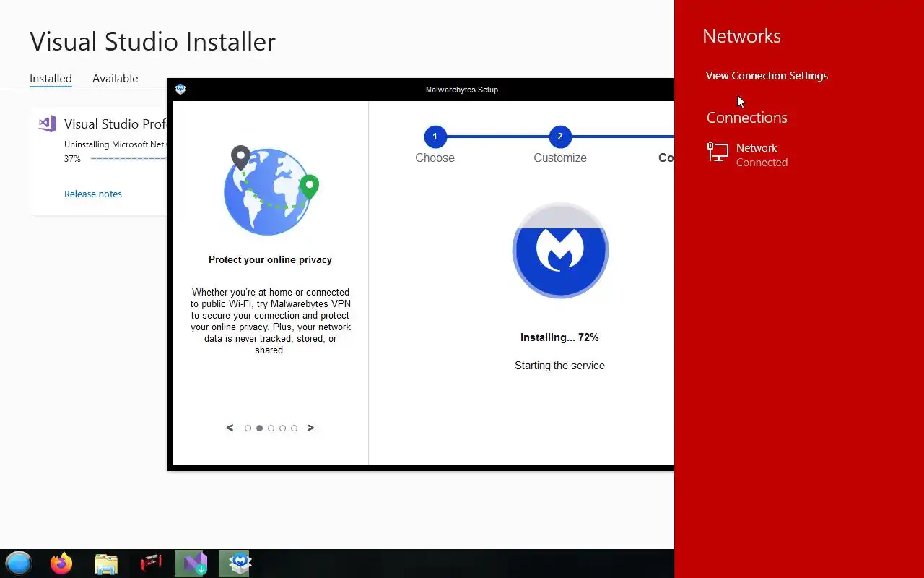The image size is (924, 578).
Task: Open View Connection Settings in Networks
Action: click(x=767, y=76)
